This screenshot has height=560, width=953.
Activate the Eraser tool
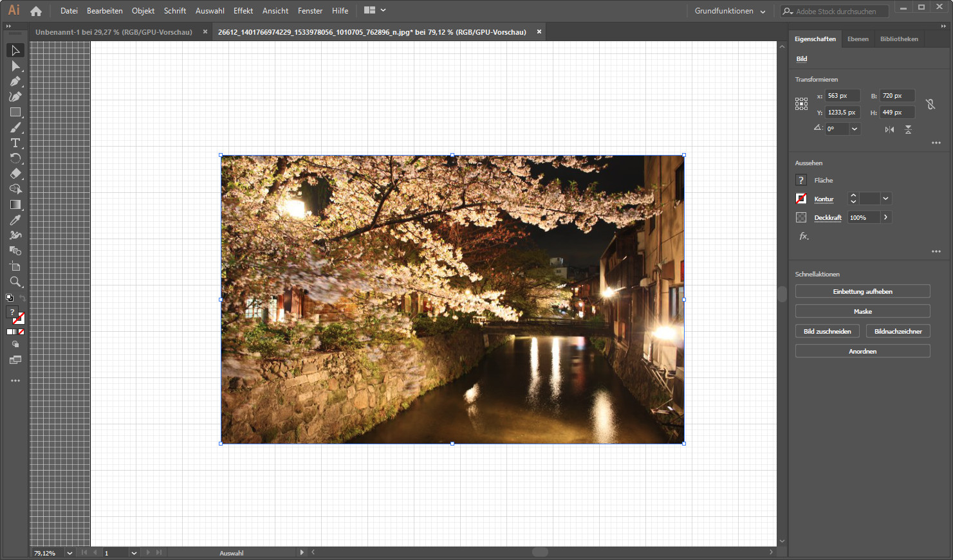tap(15, 174)
